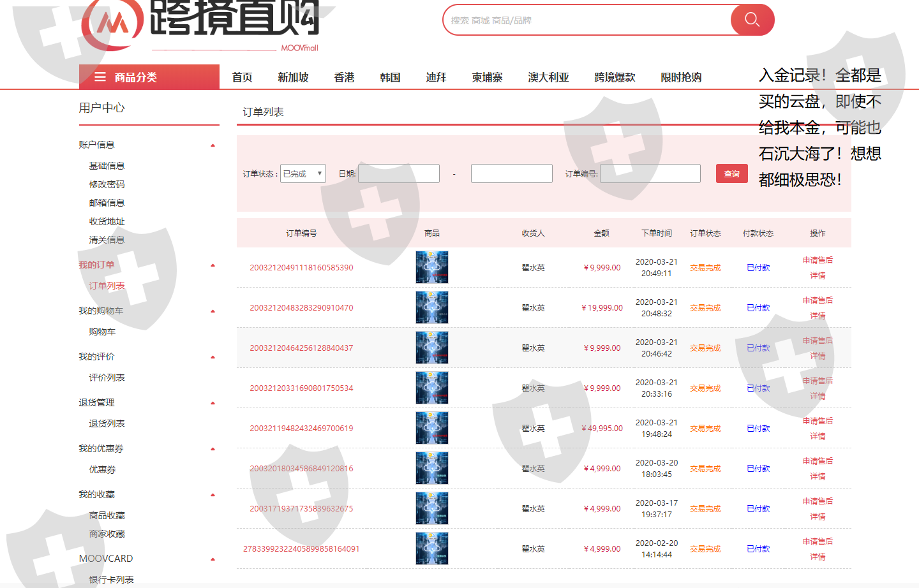Screen dimensions: 919x588
Task: Click 申请售后 for the ¥49,995.00 order
Action: pos(818,421)
